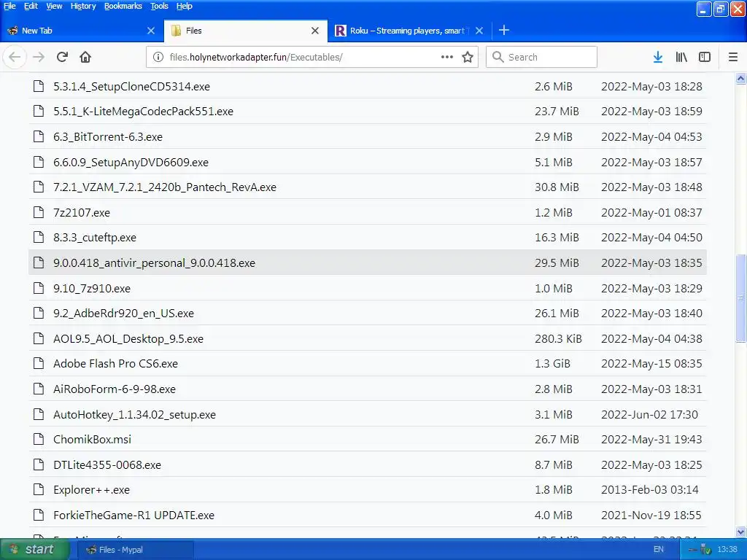Open the downloads panel arrow
747x560 pixels.
tap(658, 57)
